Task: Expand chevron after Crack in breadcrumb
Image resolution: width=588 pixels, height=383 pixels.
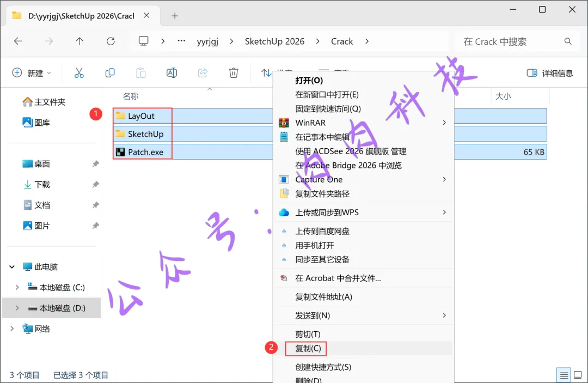Action: tap(367, 41)
